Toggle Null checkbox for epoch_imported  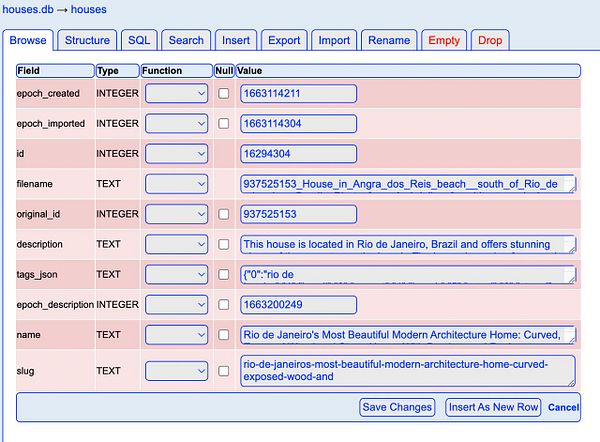(x=223, y=124)
